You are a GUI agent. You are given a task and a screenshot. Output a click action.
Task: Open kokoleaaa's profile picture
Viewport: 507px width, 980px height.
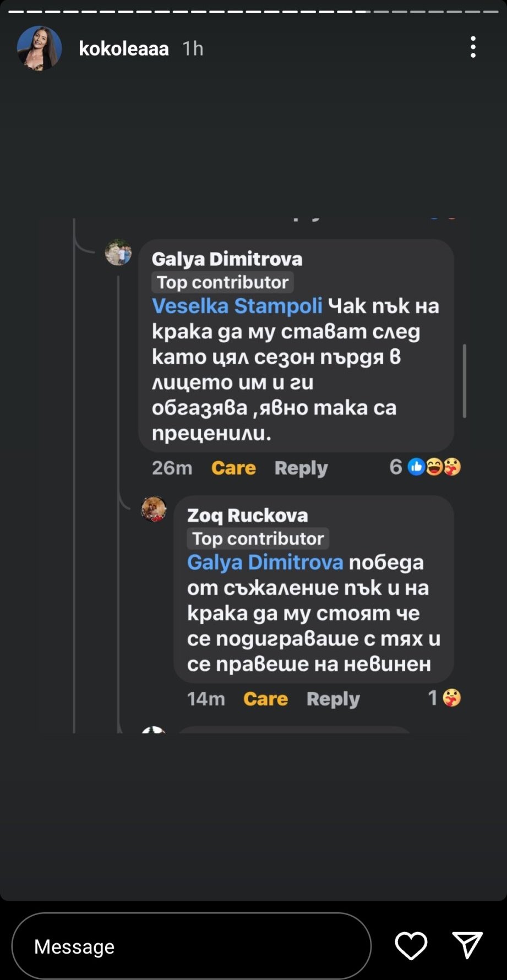coord(39,48)
